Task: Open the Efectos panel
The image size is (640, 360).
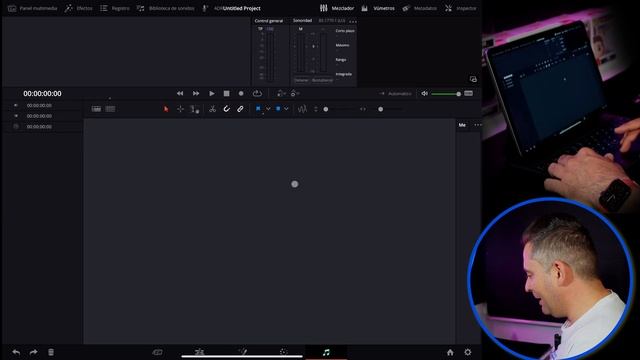Action: [79, 8]
